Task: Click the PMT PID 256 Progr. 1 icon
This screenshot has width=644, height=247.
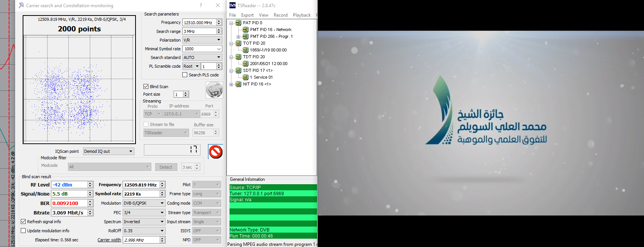Action: pos(245,36)
